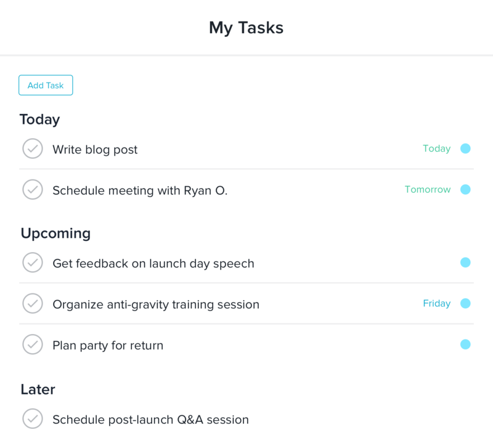
Task: Change the 'Tomorrow' due date label
Action: [x=427, y=189]
